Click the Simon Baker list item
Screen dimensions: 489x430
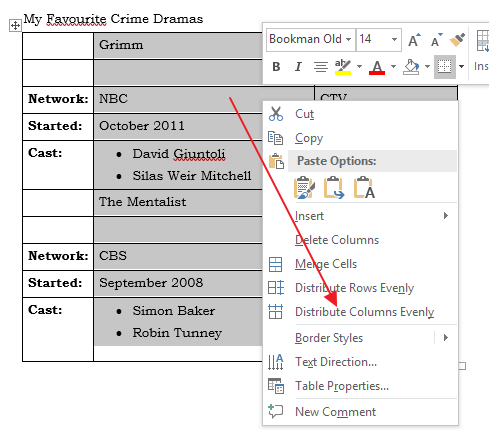(x=174, y=311)
